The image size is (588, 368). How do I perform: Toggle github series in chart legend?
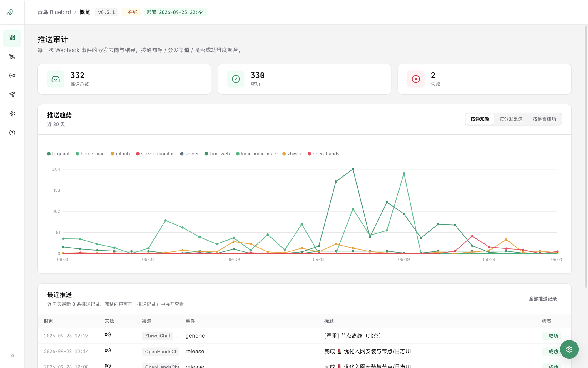coord(120,154)
